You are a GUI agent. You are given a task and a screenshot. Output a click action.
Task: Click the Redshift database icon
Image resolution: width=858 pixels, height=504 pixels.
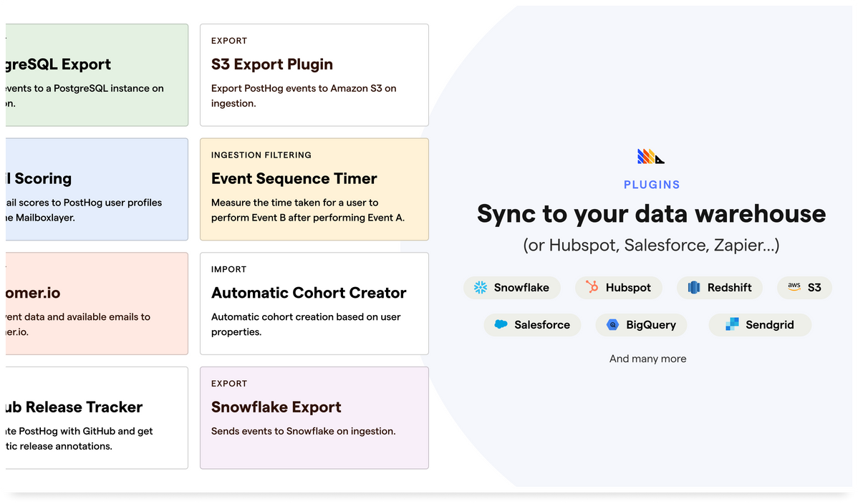695,288
